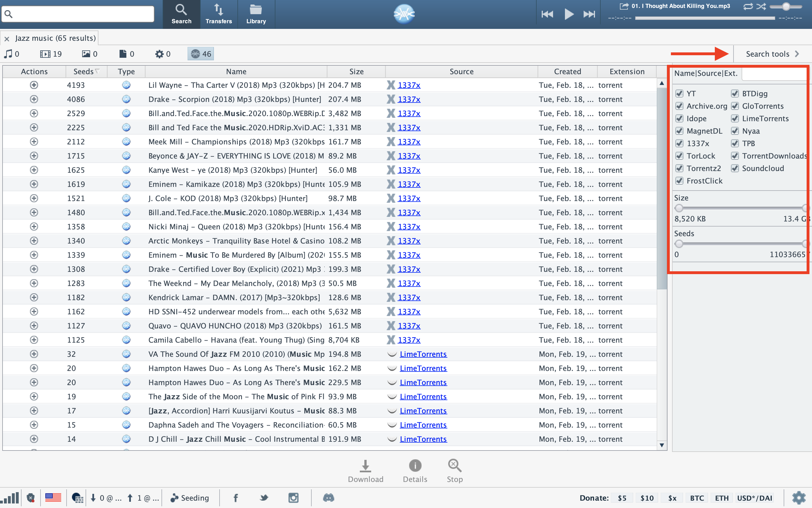
Task: Filter results by programs gear icon
Action: tap(163, 54)
